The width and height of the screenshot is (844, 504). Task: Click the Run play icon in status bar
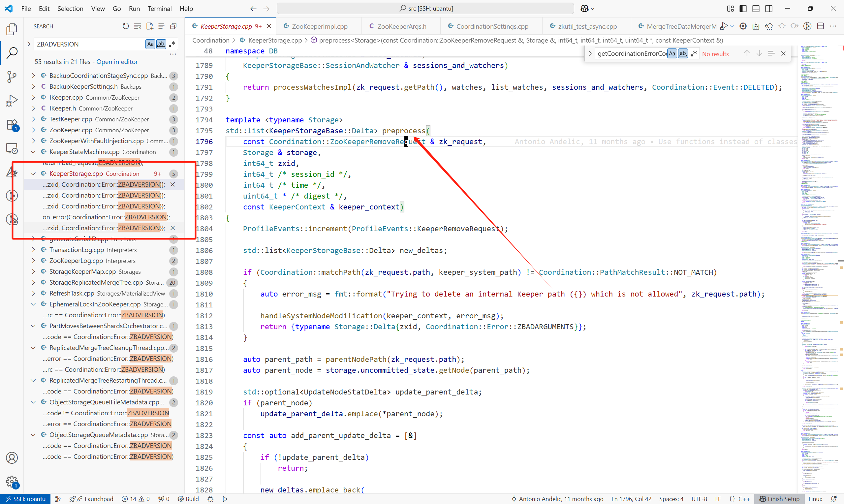(225, 499)
